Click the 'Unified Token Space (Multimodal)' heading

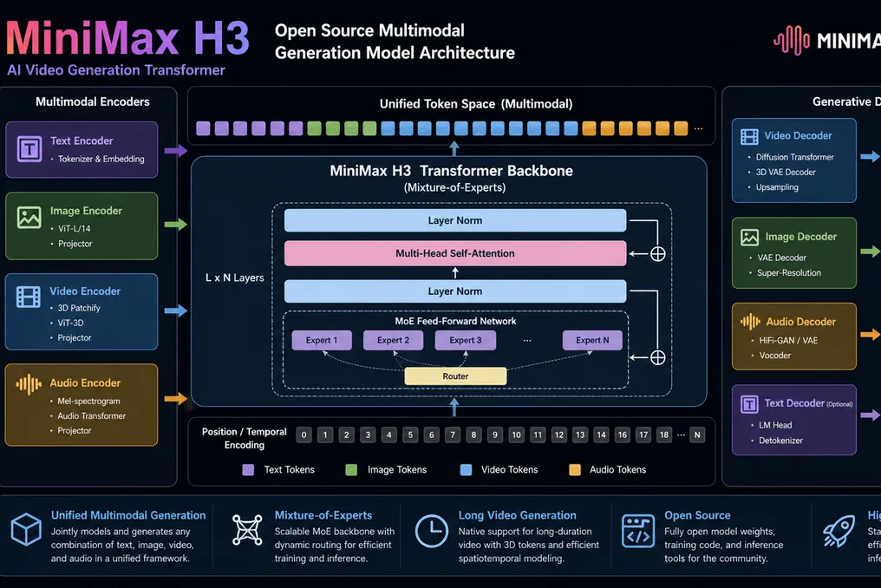click(476, 104)
